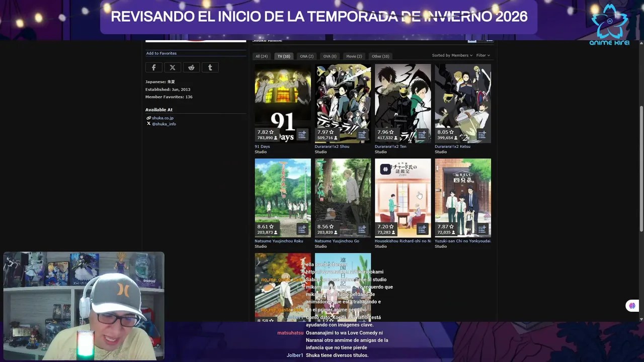
Task: Click the matsuhatsu chat username
Action: tap(290, 333)
